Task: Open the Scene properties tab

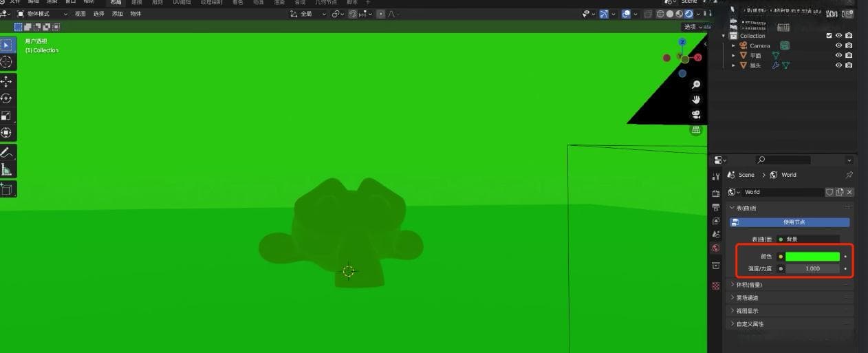Action: coord(716,235)
